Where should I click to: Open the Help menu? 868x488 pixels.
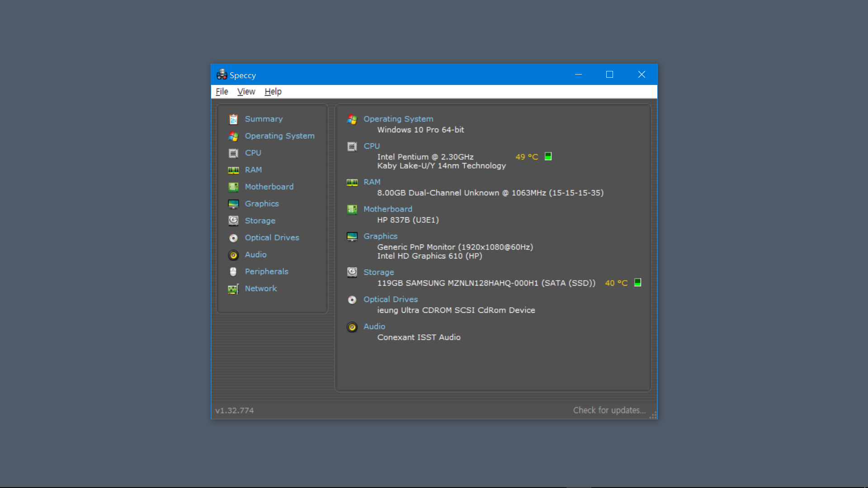click(x=273, y=91)
